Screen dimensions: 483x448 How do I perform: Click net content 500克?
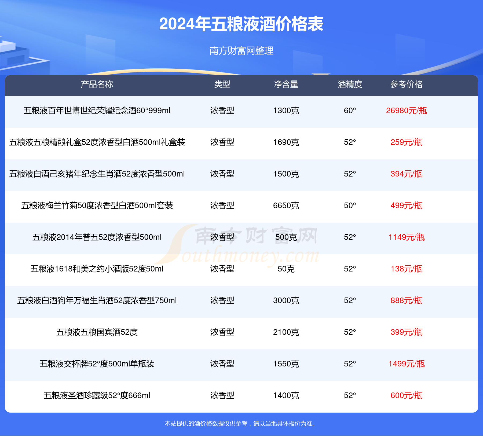[x=286, y=237]
